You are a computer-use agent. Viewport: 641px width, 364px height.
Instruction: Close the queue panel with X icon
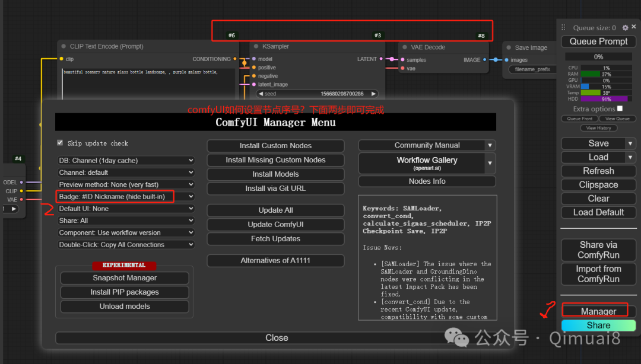[634, 27]
